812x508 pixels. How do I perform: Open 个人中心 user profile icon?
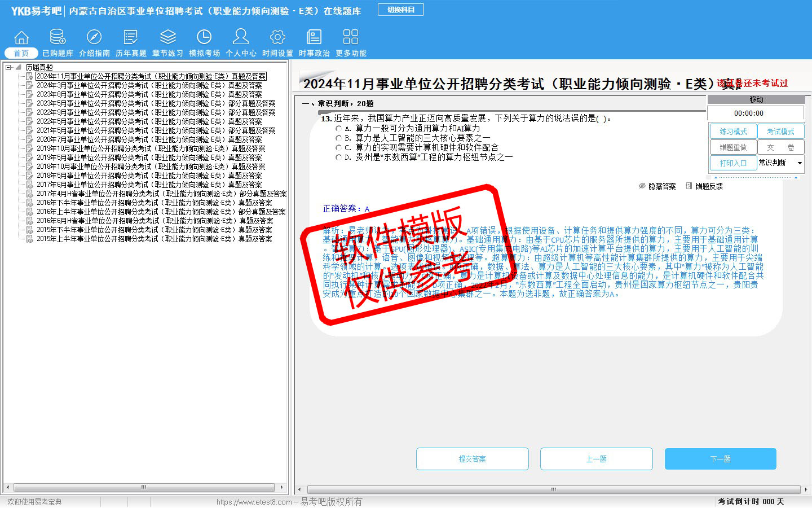(241, 38)
